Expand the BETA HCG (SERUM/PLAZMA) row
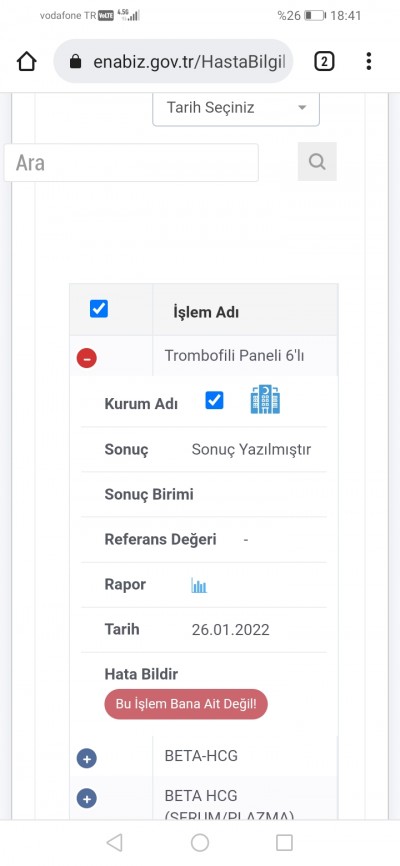The width and height of the screenshot is (400, 866). point(87,799)
